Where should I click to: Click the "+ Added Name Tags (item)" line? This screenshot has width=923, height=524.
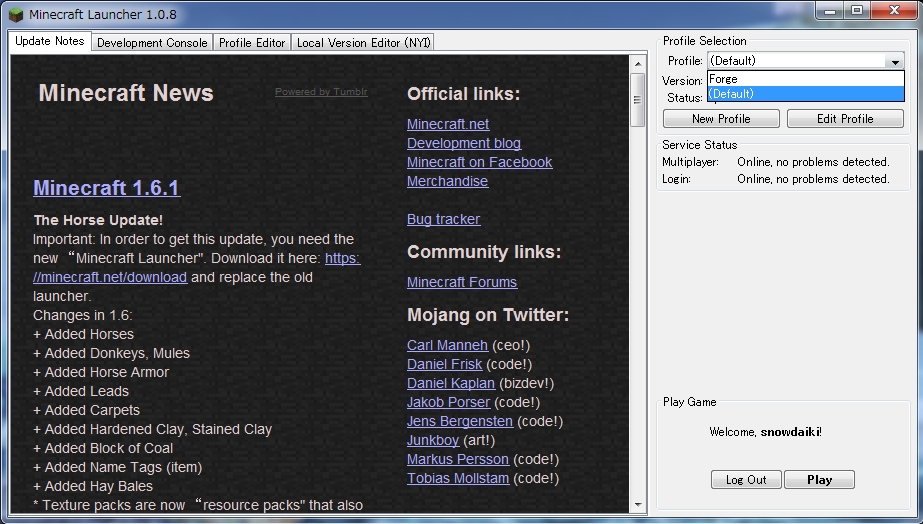point(118,467)
